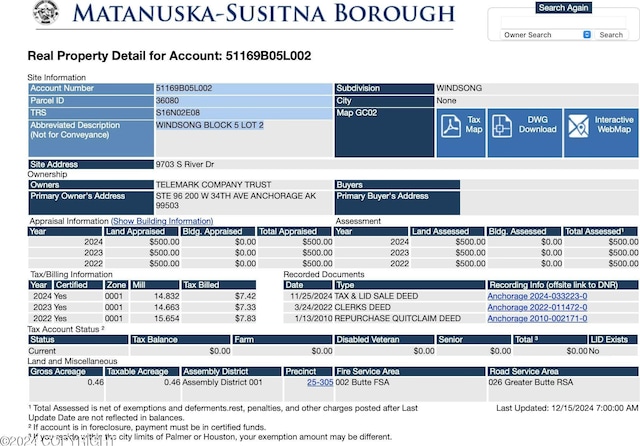This screenshot has height=446, width=640.
Task: Click Last Updated timestamp text
Action: point(567,408)
